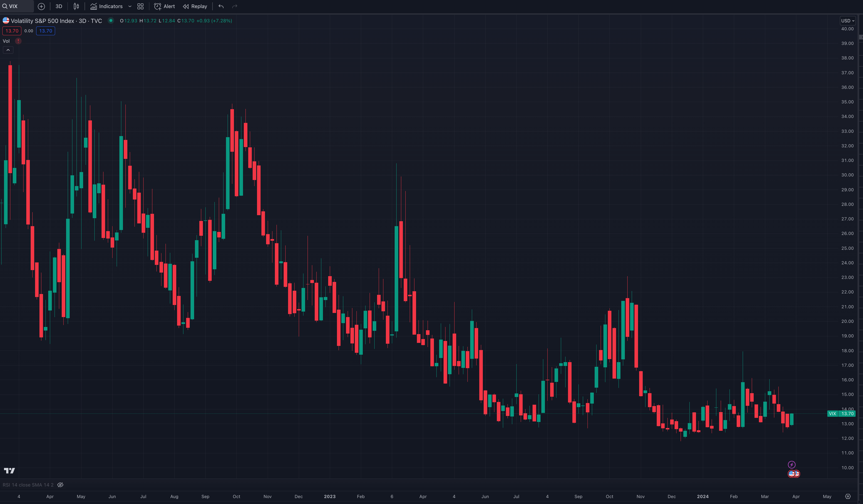Open the 3D interval menu
The image size is (863, 504).
tap(59, 7)
